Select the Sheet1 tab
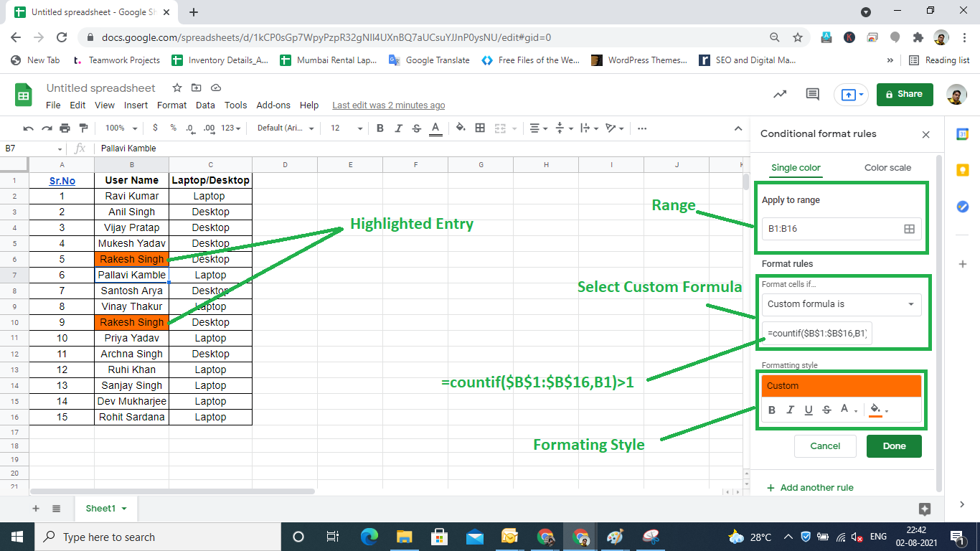Screen dimensions: 980x551 106,509
